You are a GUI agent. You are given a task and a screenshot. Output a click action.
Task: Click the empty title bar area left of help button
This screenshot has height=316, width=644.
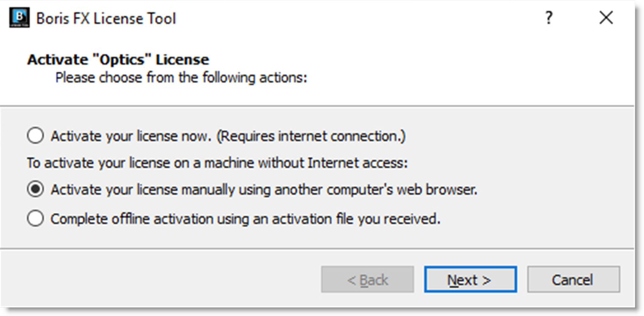361,19
